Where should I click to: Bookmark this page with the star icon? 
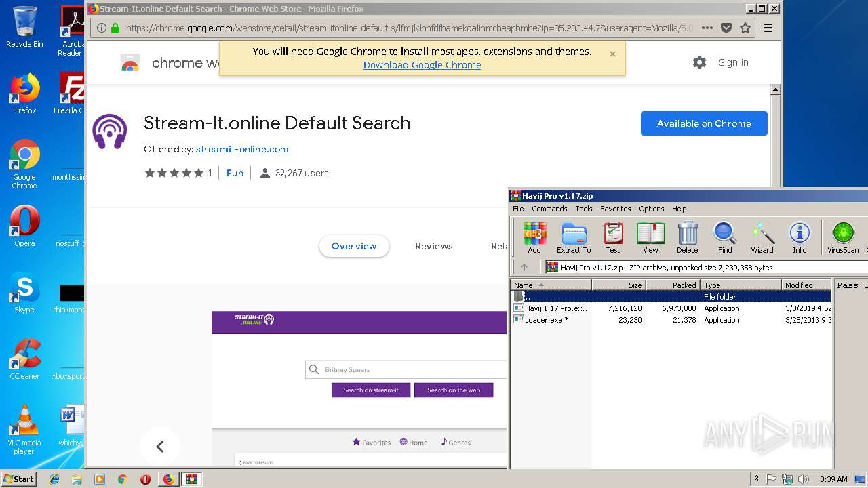(745, 28)
